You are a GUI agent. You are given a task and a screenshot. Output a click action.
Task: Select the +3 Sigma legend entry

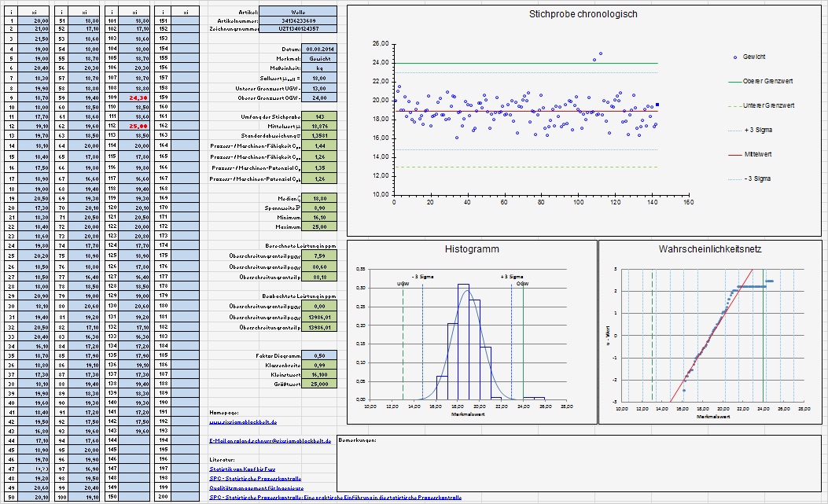(x=757, y=130)
